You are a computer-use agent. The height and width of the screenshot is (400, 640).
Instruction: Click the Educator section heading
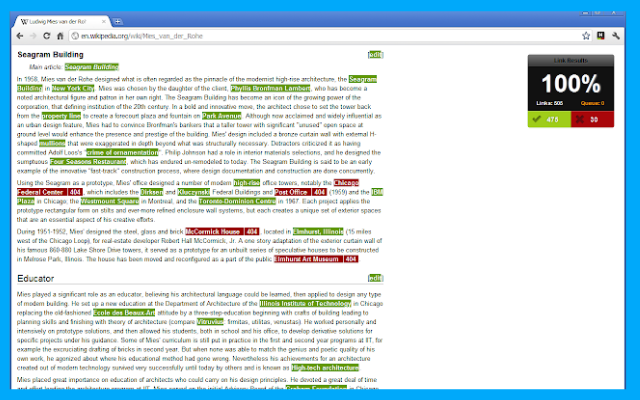36,278
